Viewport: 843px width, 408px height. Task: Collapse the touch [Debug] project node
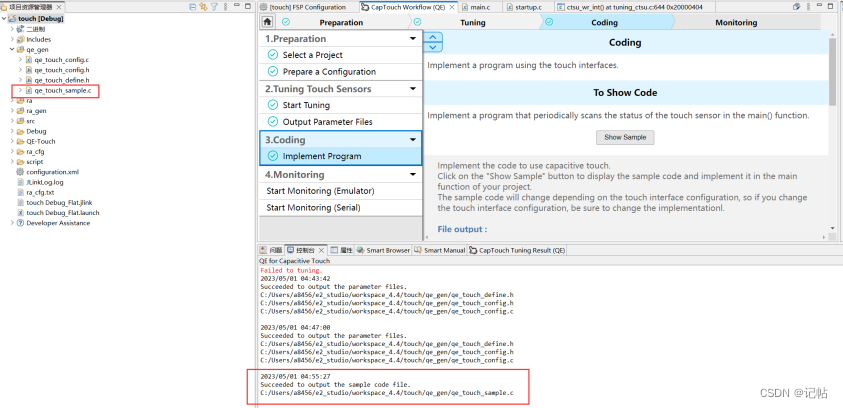(x=4, y=19)
